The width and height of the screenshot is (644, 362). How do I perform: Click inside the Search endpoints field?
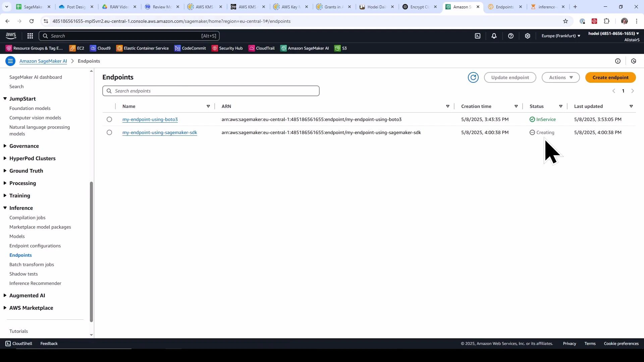pyautogui.click(x=211, y=91)
